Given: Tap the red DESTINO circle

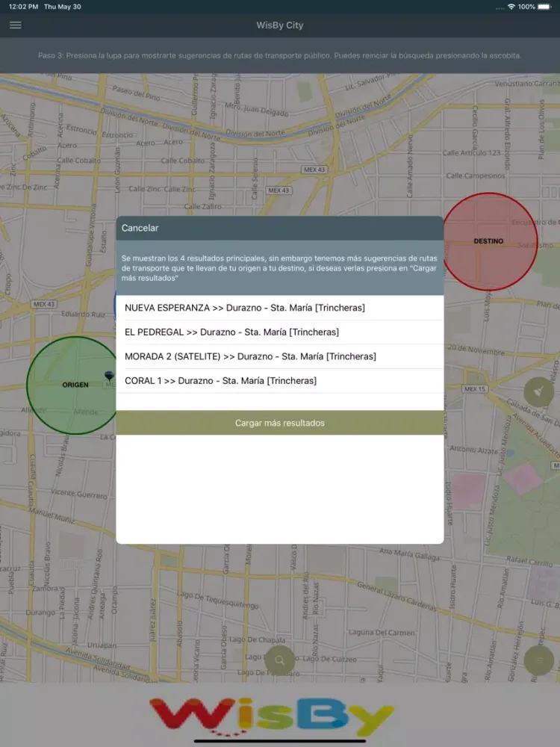Looking at the screenshot, I should tap(488, 241).
